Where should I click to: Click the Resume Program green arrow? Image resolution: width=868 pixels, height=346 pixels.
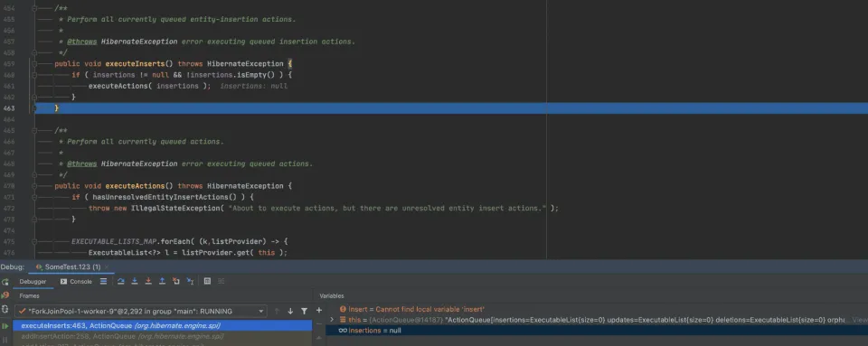(x=5, y=326)
